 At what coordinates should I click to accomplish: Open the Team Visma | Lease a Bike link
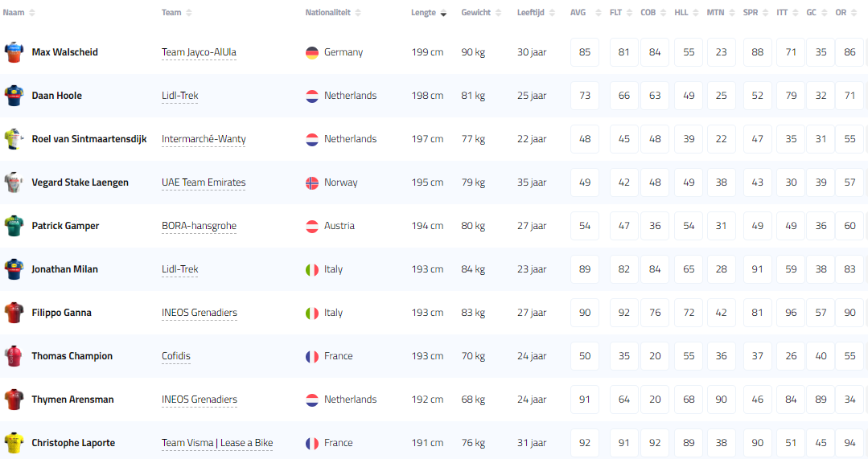coord(217,443)
